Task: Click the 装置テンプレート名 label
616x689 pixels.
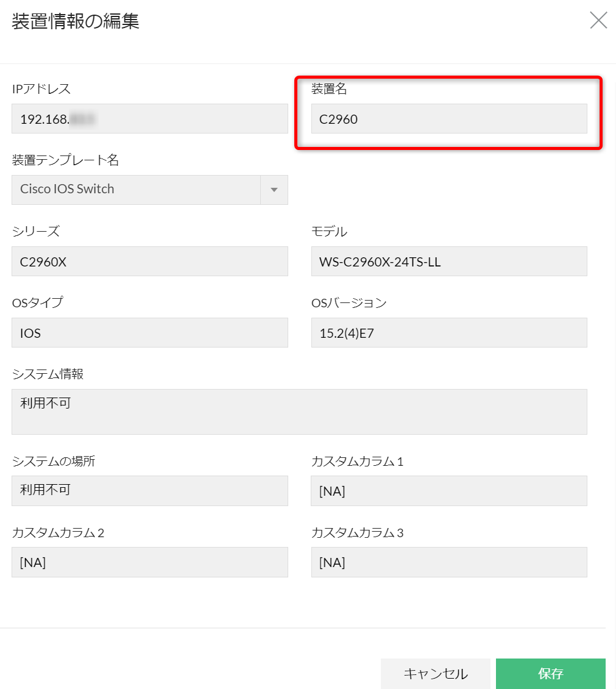Action: (65, 160)
